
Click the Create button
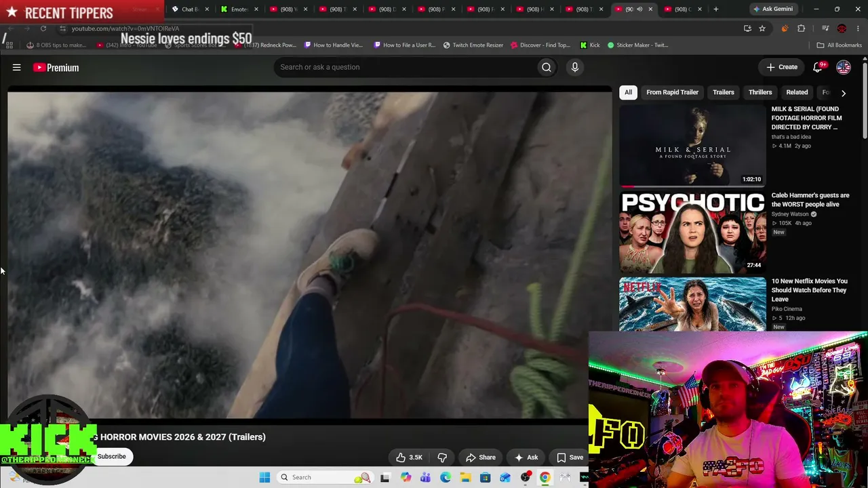pos(782,67)
